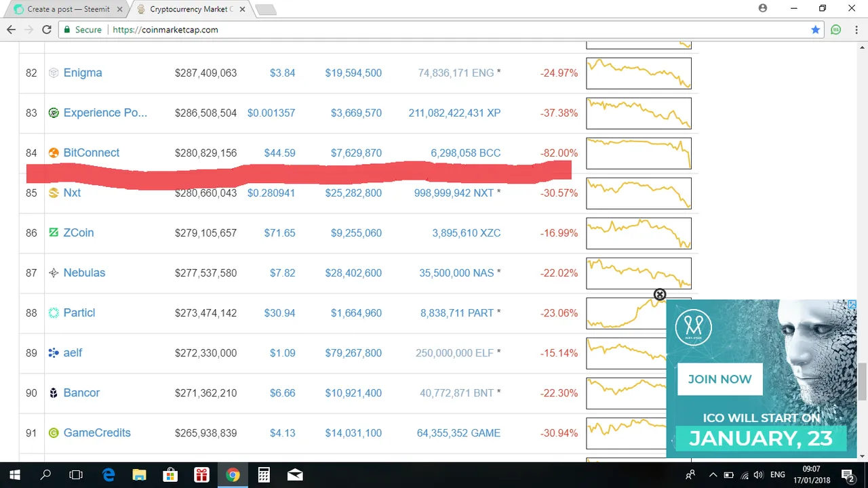Click the Experience Points coin logo

pos(54,113)
